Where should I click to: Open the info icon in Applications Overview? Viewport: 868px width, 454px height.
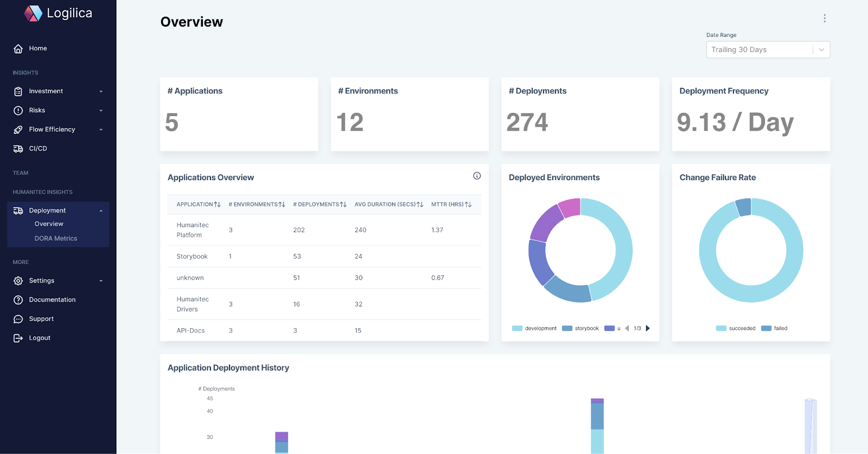click(x=477, y=176)
